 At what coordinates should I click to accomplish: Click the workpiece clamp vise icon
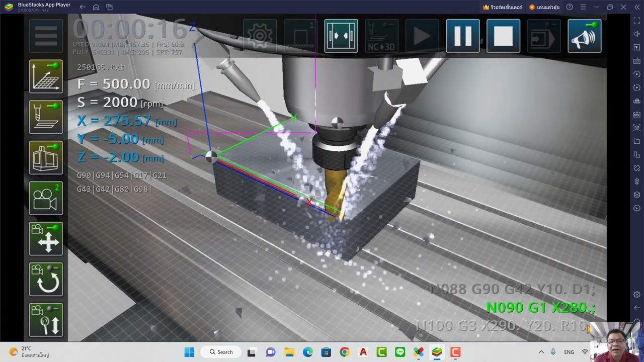click(x=341, y=36)
